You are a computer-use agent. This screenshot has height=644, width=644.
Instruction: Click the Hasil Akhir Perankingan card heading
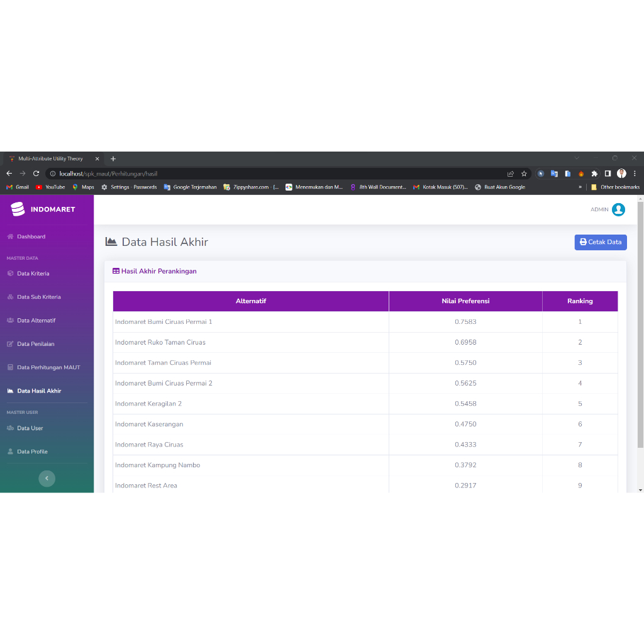click(155, 271)
